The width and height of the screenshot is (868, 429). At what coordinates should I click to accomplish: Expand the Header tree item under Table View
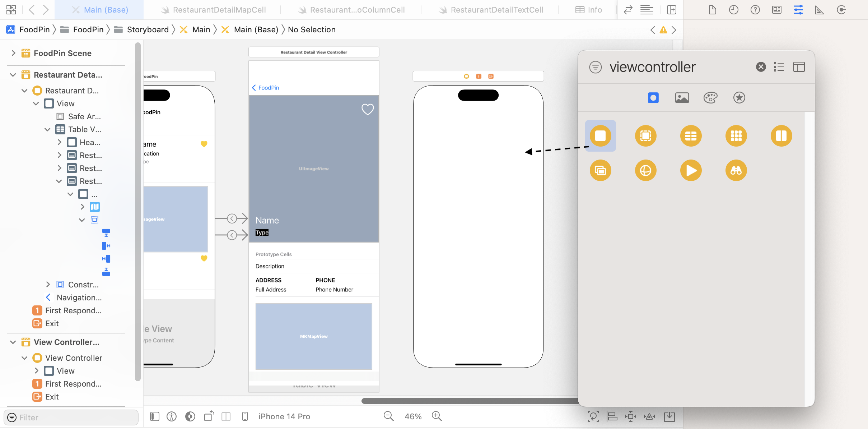pos(60,142)
